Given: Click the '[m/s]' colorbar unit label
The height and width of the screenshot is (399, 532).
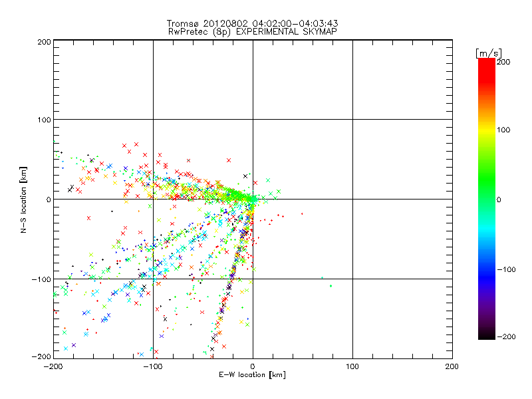Looking at the screenshot, I should coord(489,53).
